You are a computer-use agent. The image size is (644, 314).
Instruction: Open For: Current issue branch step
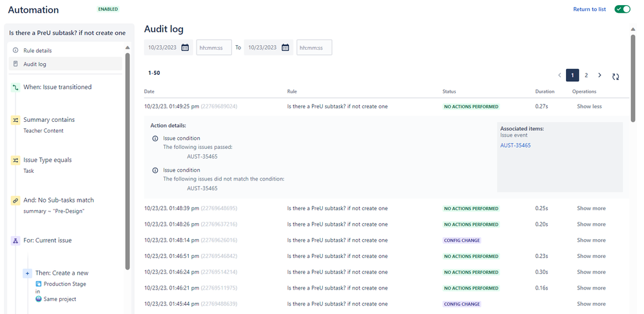click(x=48, y=240)
